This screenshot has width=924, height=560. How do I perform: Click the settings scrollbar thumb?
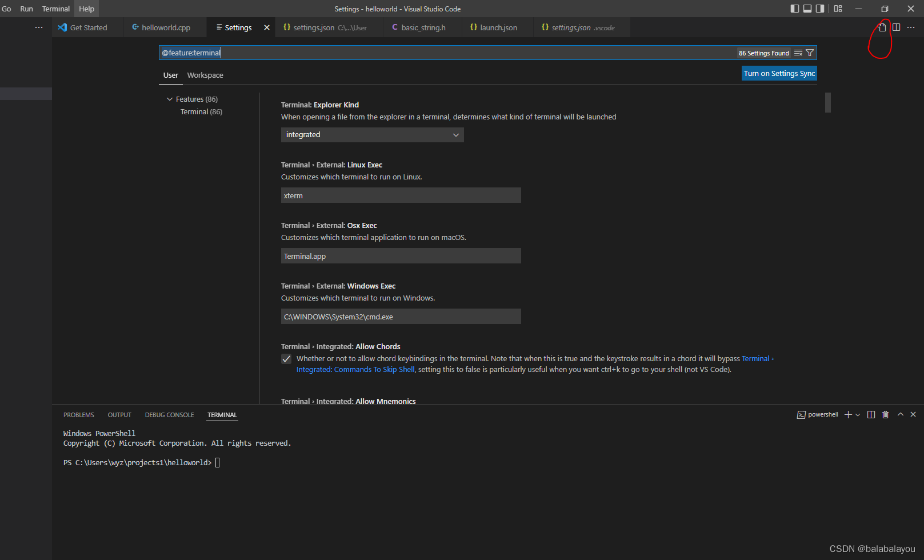pyautogui.click(x=828, y=102)
